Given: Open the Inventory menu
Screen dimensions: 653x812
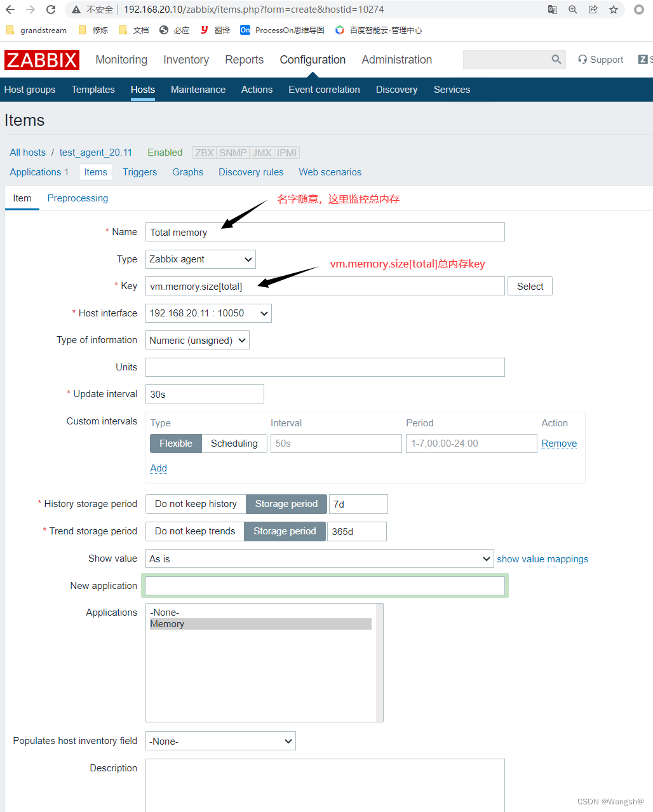Looking at the screenshot, I should [186, 60].
